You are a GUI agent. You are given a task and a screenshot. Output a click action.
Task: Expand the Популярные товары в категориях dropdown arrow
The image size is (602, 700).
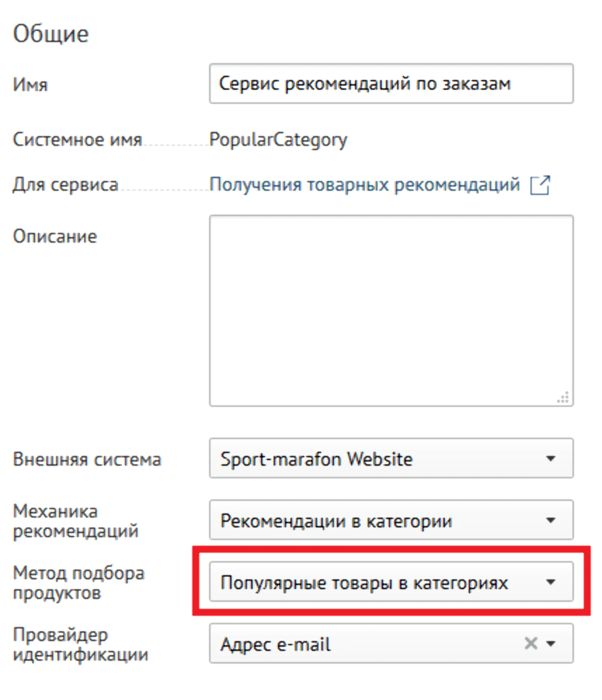click(550, 582)
